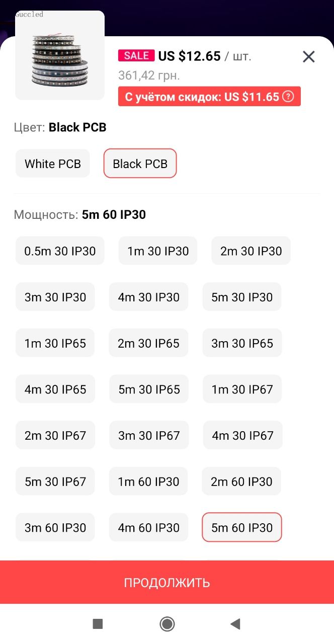Screen dimensions: 334x644
Task: Choose the 5m 60 IP30 variant
Action: tap(242, 528)
